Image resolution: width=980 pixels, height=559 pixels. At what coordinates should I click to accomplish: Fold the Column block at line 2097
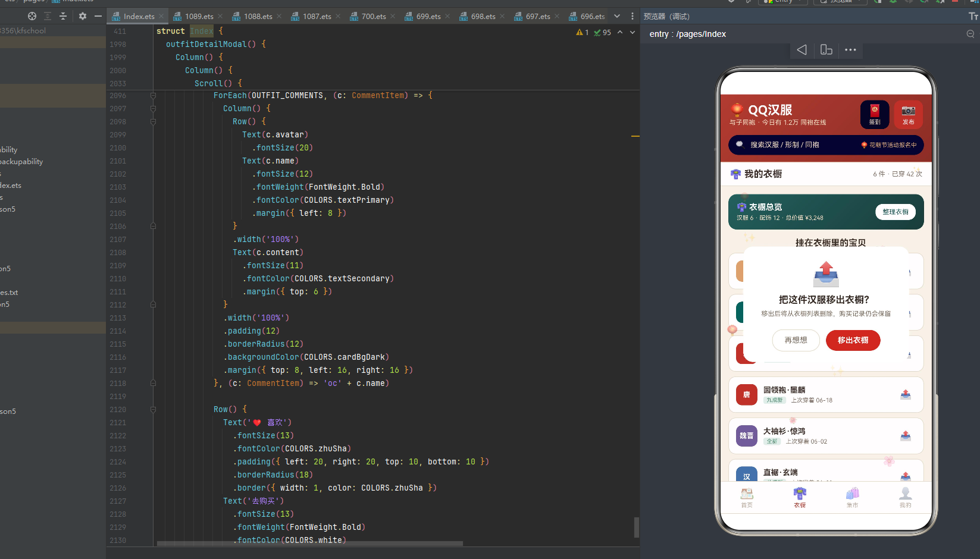(153, 109)
